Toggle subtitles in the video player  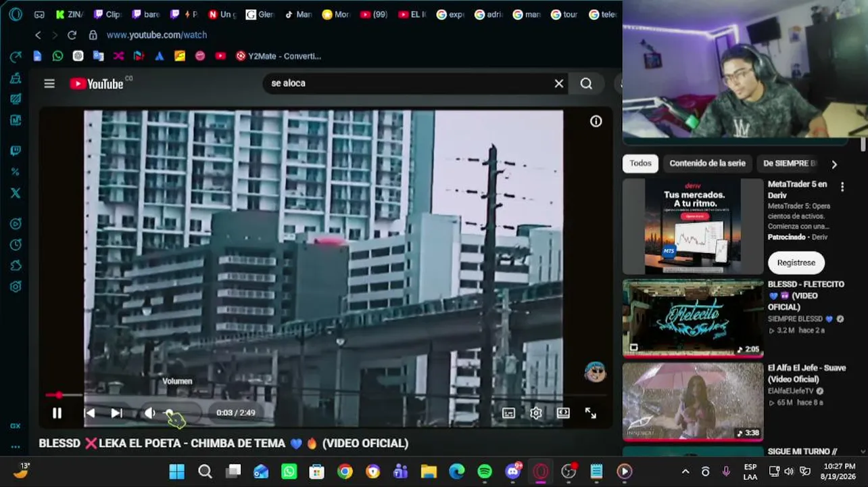tap(508, 413)
